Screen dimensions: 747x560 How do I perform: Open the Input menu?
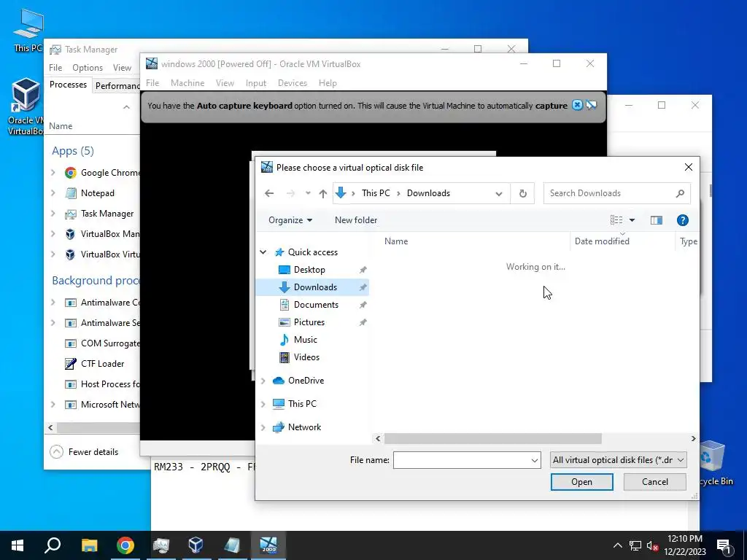coord(256,83)
